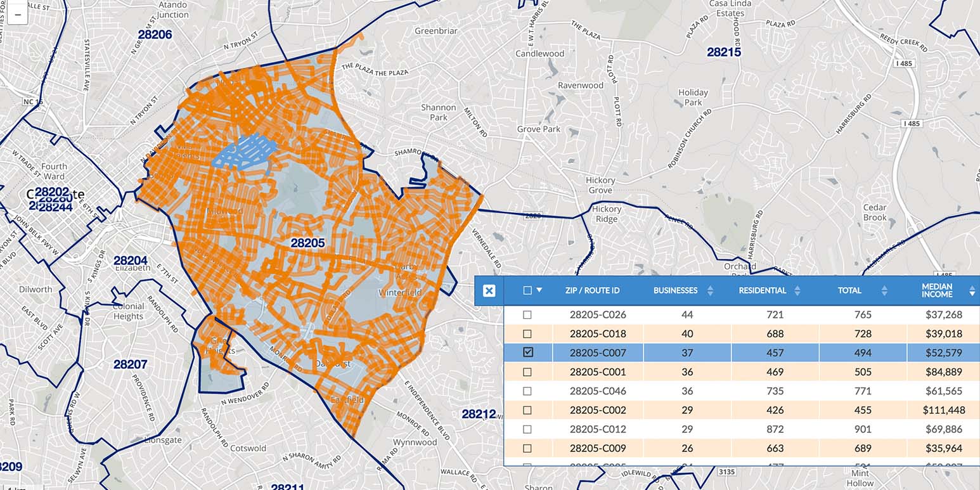This screenshot has height=490, width=980.
Task: Click the 28206 ZIP label on map
Action: click(x=155, y=35)
